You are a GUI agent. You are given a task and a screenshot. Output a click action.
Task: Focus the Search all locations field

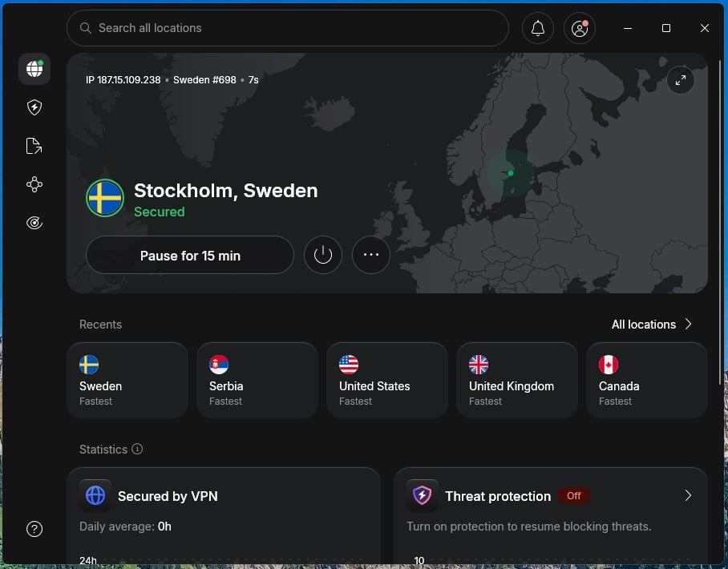tap(288, 28)
